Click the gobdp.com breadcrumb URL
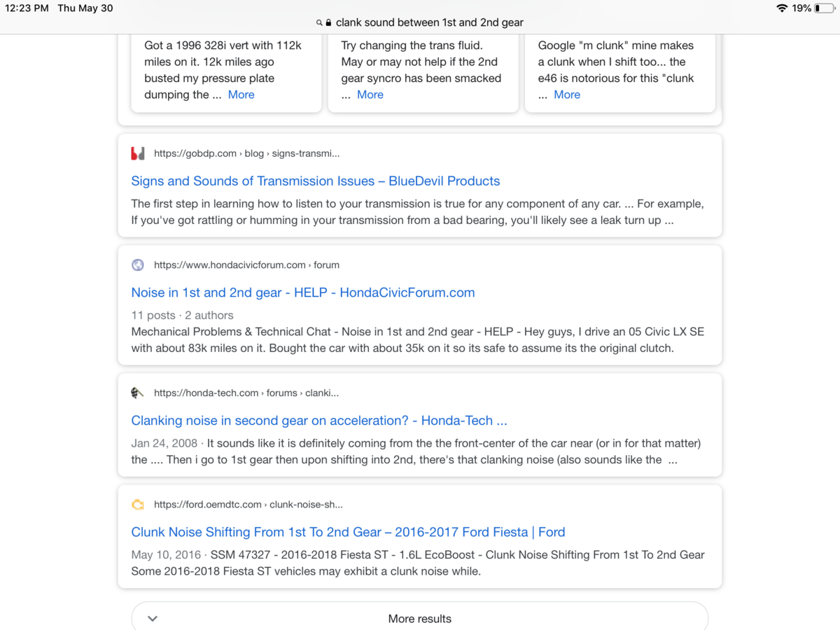 click(x=246, y=153)
